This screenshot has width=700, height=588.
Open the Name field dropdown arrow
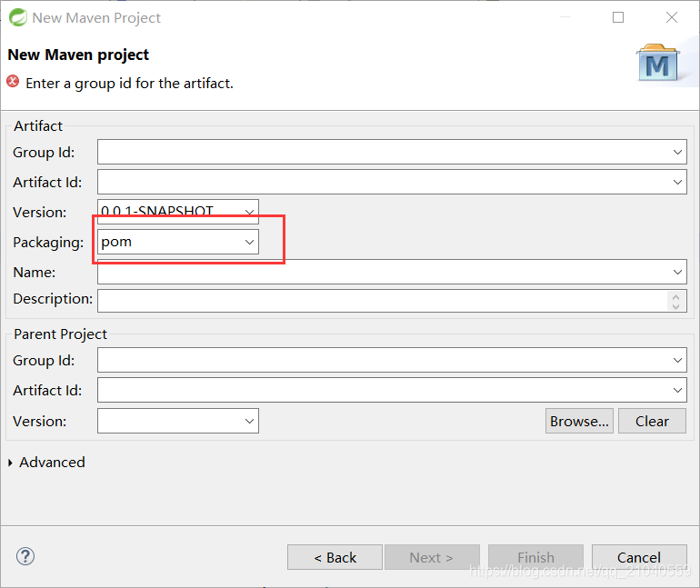[x=677, y=272]
